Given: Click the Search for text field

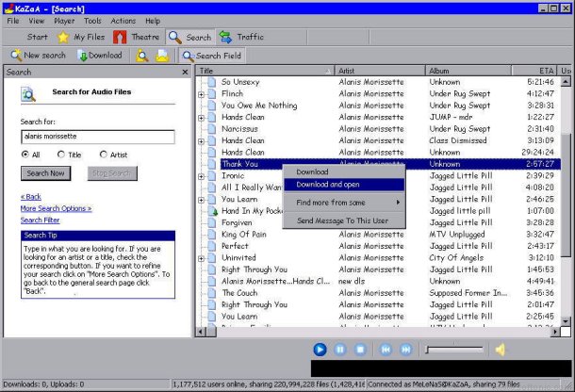Looking at the screenshot, I should [97, 137].
